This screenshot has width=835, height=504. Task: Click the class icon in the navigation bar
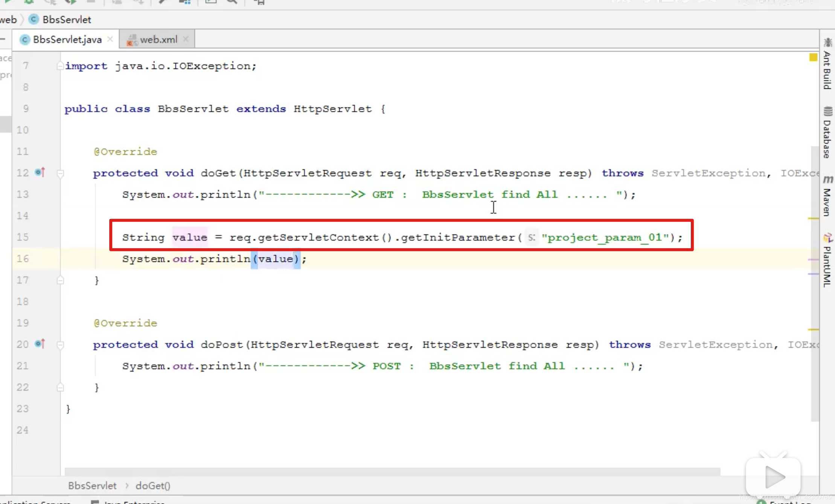34,19
